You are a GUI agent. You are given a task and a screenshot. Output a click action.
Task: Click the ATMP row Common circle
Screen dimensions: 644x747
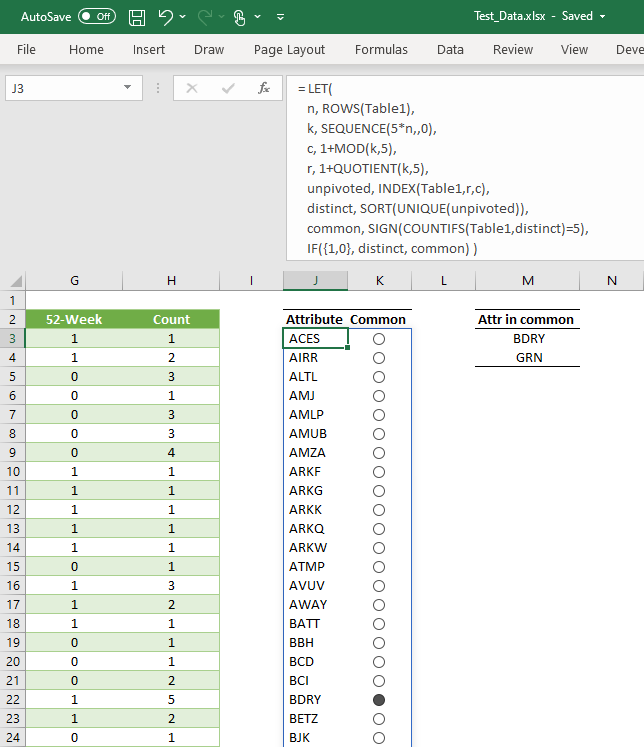pyautogui.click(x=379, y=567)
